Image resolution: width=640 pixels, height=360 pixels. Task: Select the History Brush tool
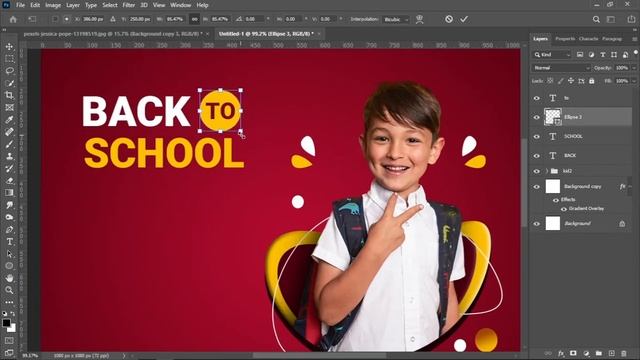(9, 169)
